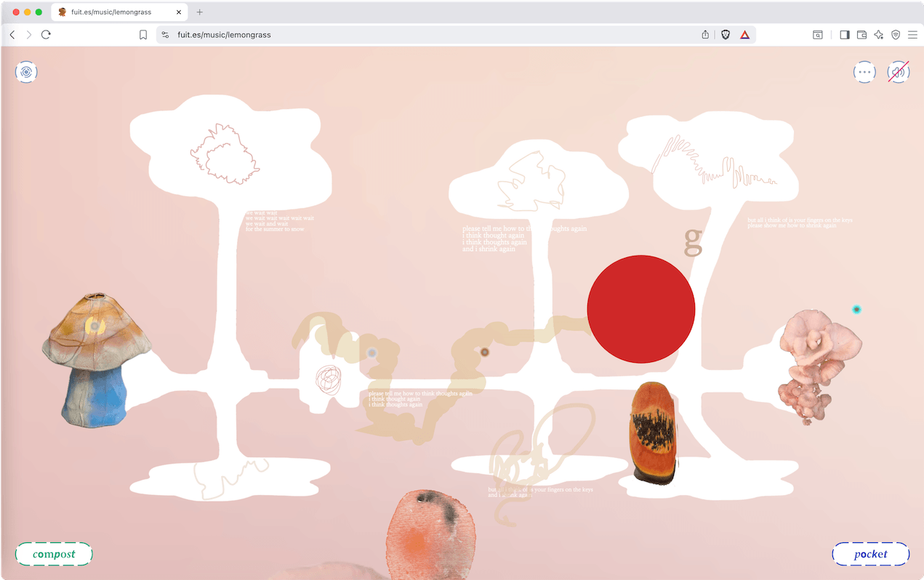Click the scribble drawing in the left tree crown
924x580 pixels.
point(225,153)
